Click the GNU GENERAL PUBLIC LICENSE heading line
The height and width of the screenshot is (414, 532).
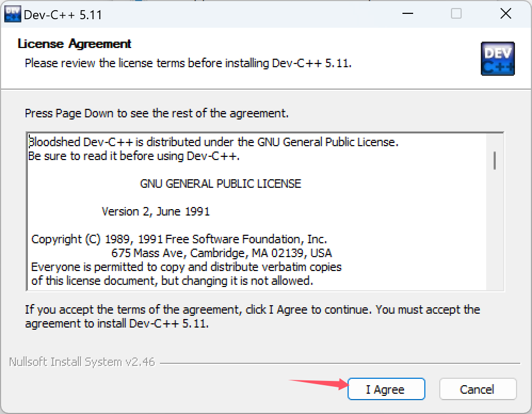(x=221, y=184)
